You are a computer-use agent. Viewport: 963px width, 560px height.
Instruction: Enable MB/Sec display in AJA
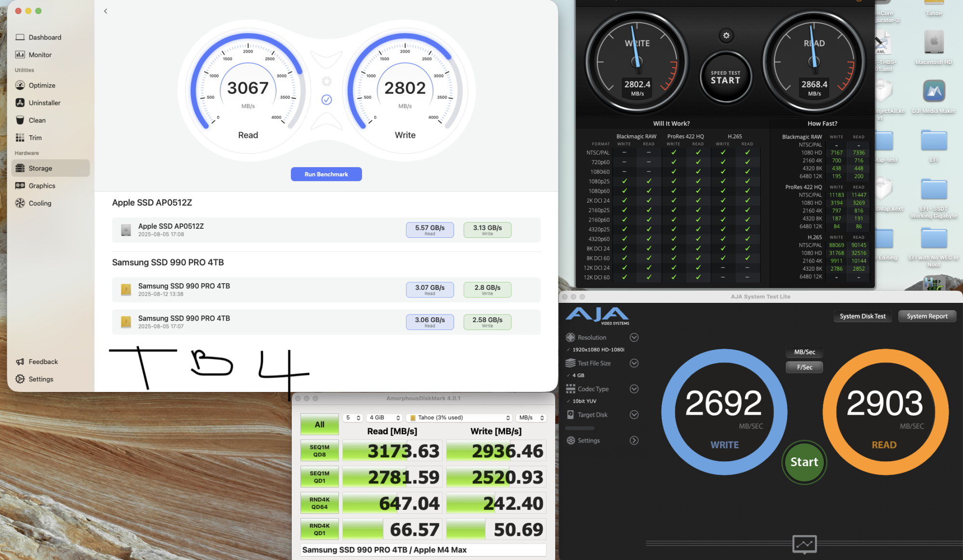804,352
